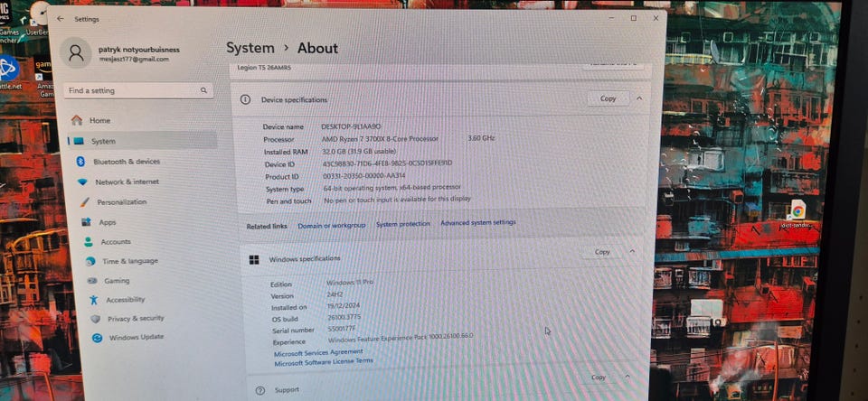Copy the Device specifications
This screenshot has width=868, height=401.
tap(608, 98)
